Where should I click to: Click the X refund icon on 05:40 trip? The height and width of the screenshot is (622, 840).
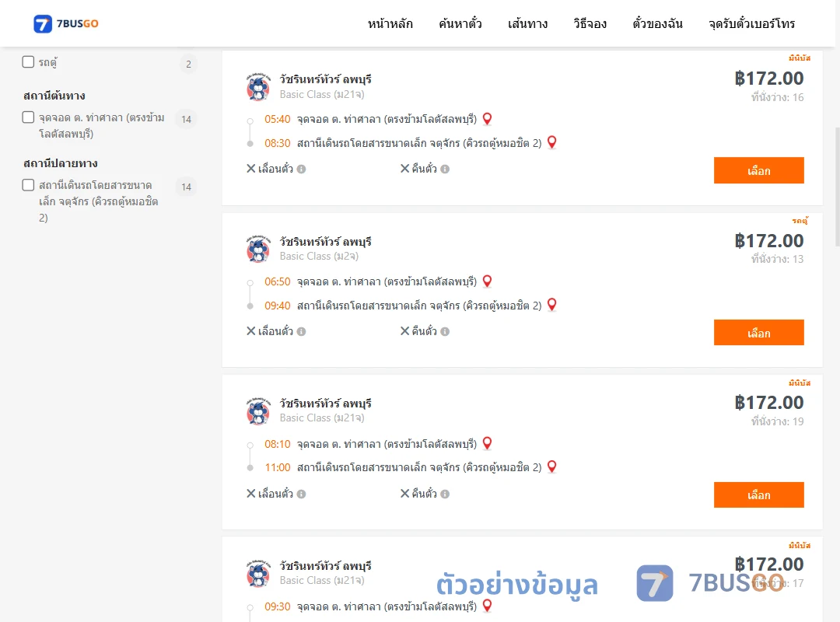(x=405, y=169)
